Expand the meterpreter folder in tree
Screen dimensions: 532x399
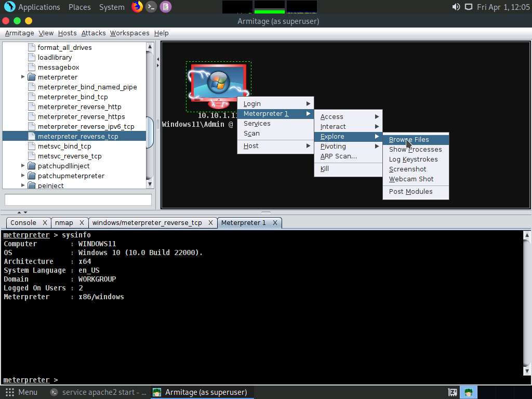pos(23,77)
